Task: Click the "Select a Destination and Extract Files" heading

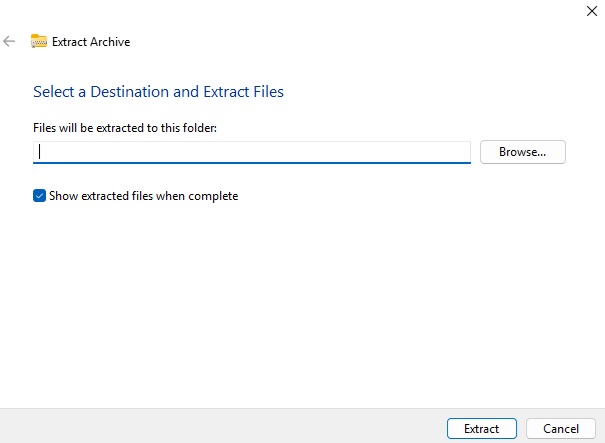Action: point(158,92)
